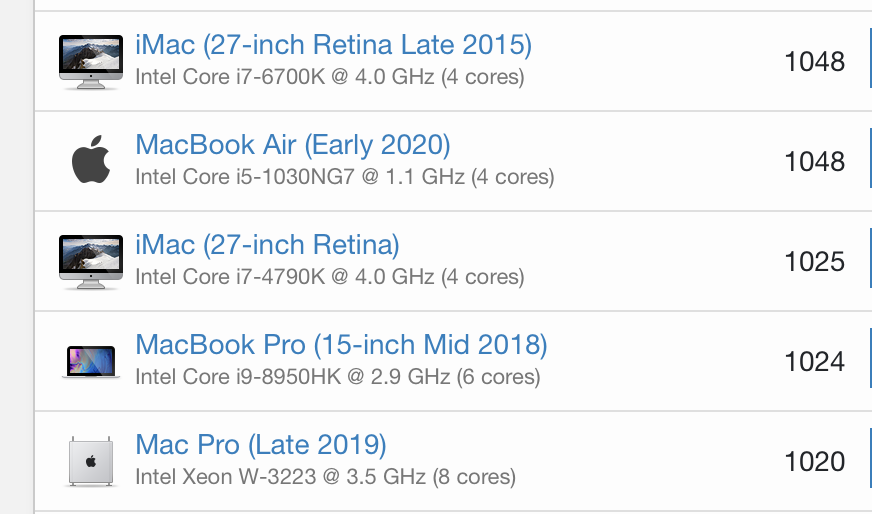The width and height of the screenshot is (872, 514).
Task: Click the Mac Pro tower icon
Action: tap(91, 462)
